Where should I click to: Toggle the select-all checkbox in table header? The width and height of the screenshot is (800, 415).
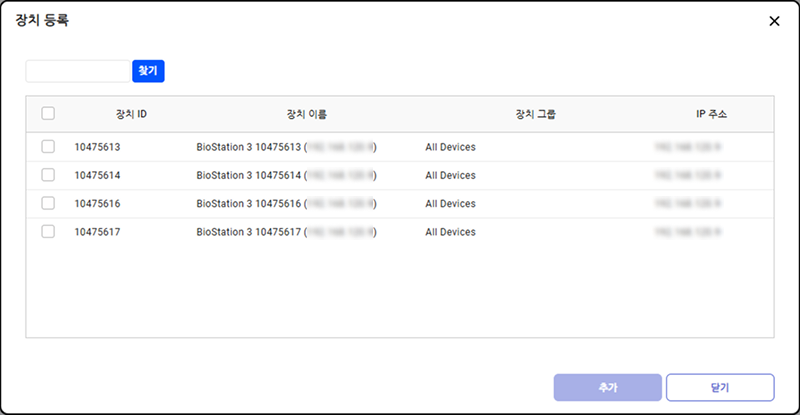click(x=48, y=114)
